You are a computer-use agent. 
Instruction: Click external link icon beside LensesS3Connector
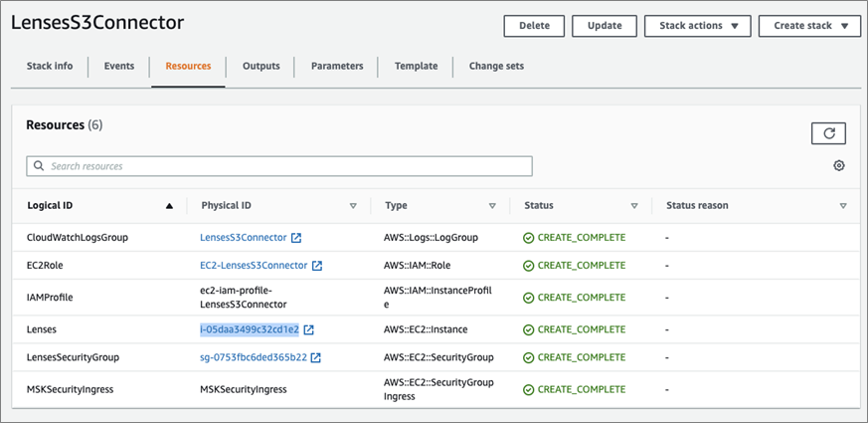[x=296, y=238]
